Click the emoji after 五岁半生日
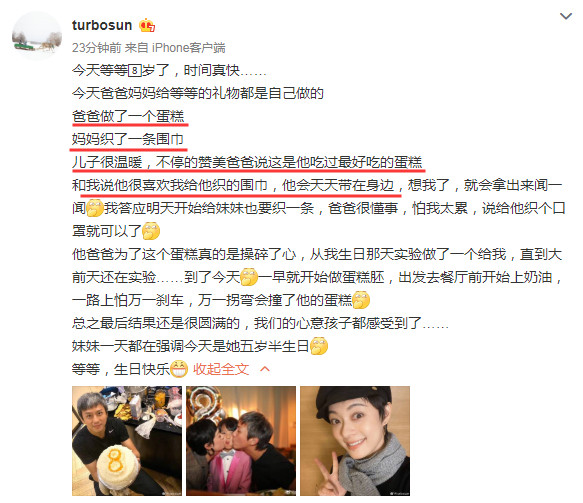The image size is (583, 503). pos(319,346)
